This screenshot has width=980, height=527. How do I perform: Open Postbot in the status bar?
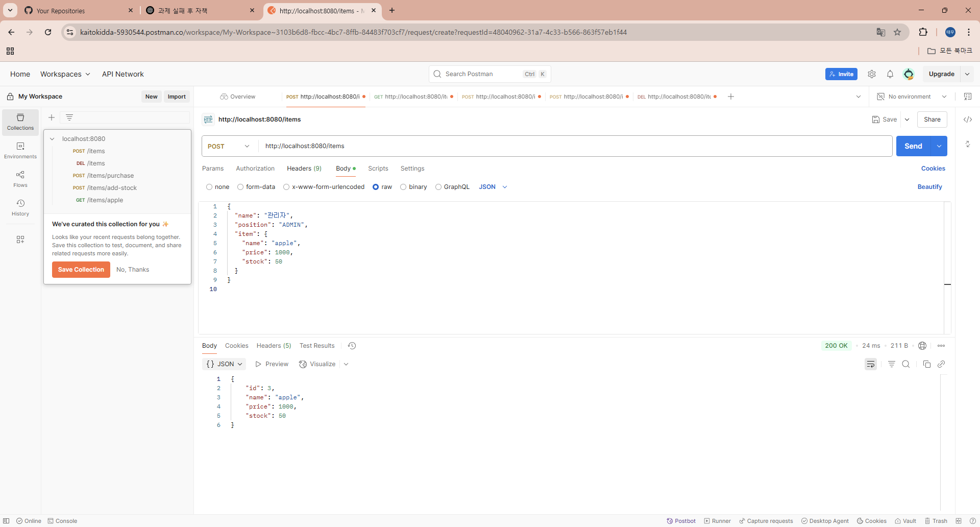(x=681, y=521)
